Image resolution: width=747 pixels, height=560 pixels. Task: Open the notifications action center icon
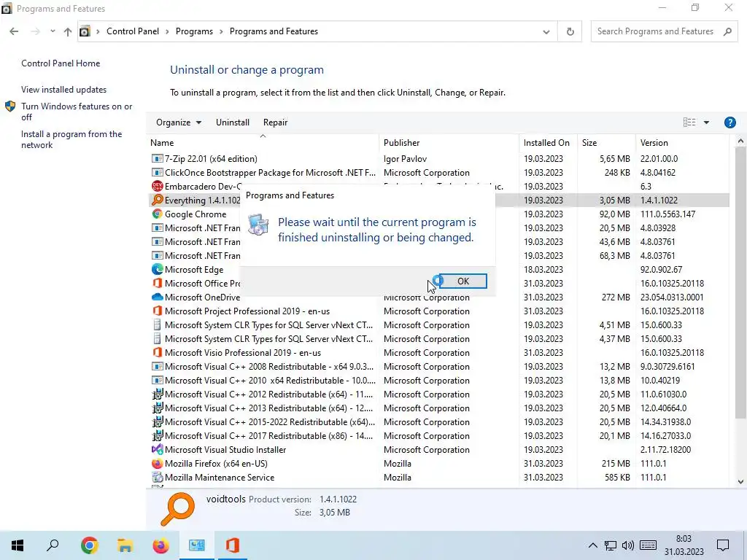pos(723,545)
